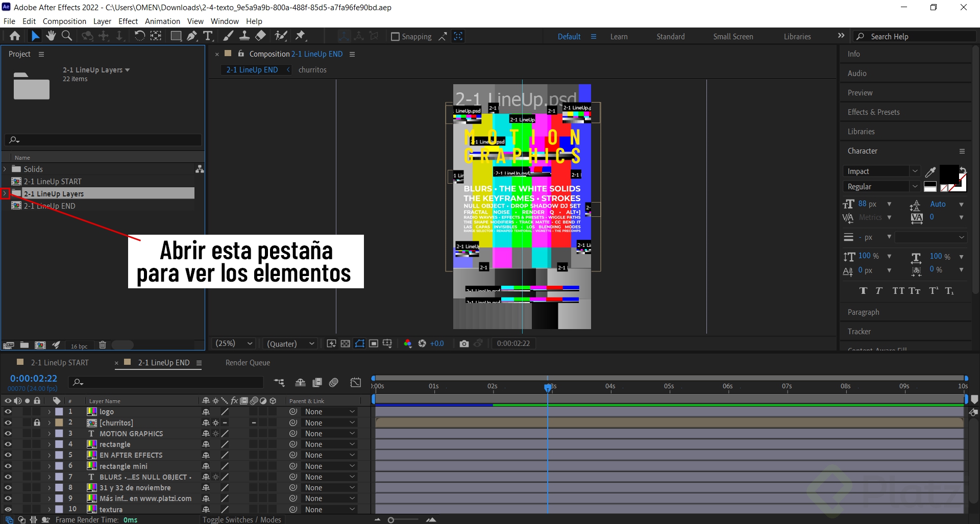The image size is (980, 524).
Task: Select the Rotate tool
Action: (139, 36)
